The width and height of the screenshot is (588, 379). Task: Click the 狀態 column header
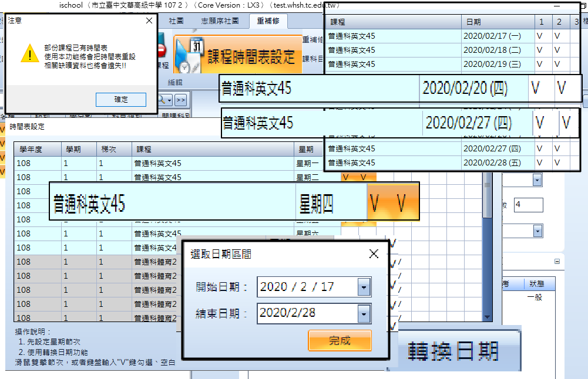539,284
